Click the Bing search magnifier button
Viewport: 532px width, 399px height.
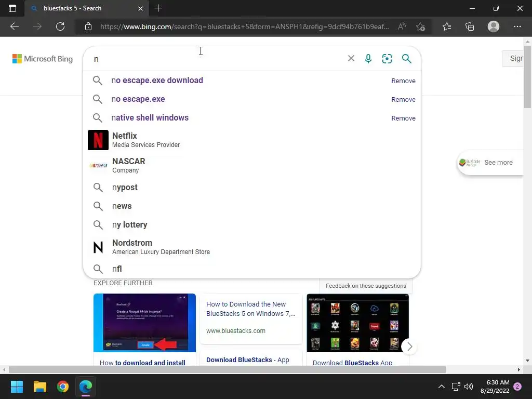tap(406, 59)
